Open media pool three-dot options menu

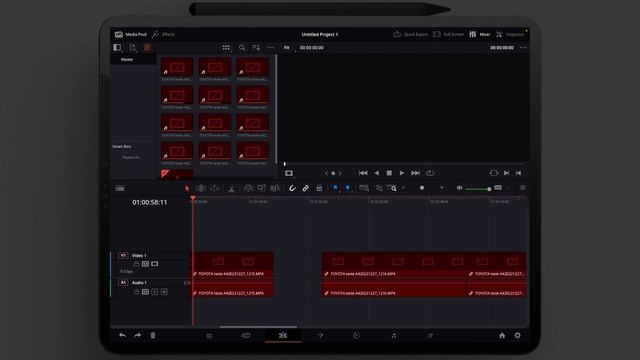point(271,48)
